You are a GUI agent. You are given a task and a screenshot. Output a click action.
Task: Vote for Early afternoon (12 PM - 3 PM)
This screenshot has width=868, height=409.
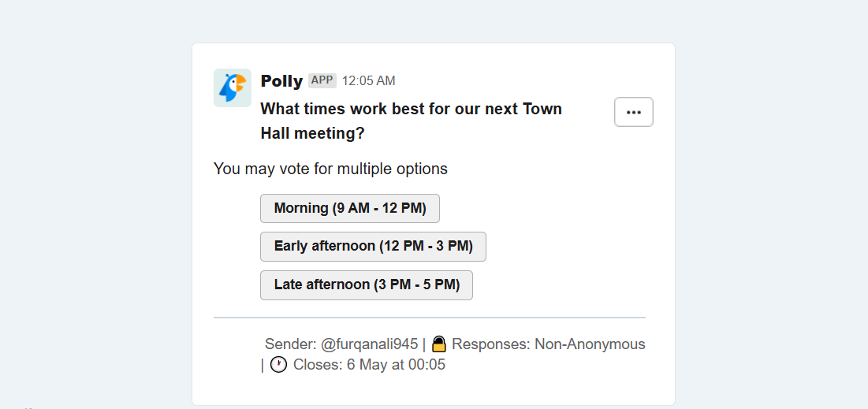373,247
